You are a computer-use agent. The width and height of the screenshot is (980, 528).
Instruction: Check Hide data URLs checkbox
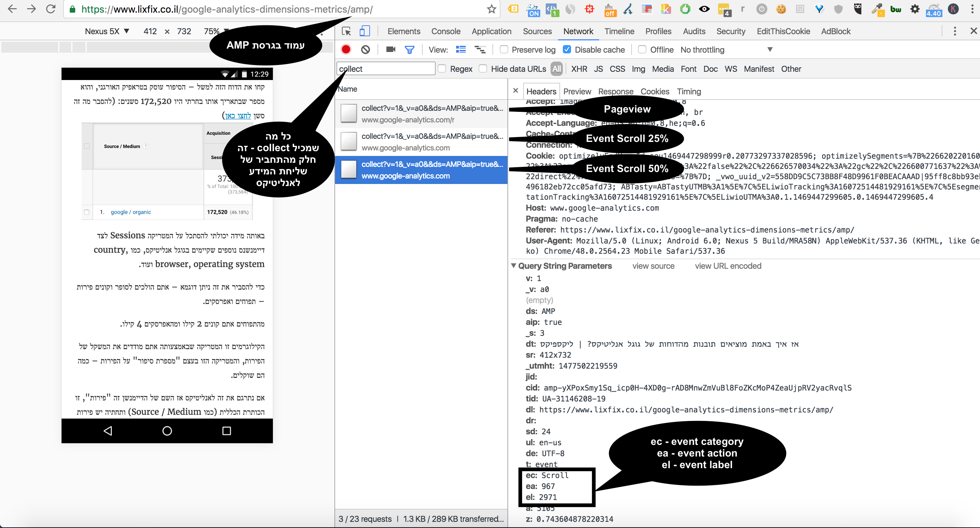click(x=483, y=68)
